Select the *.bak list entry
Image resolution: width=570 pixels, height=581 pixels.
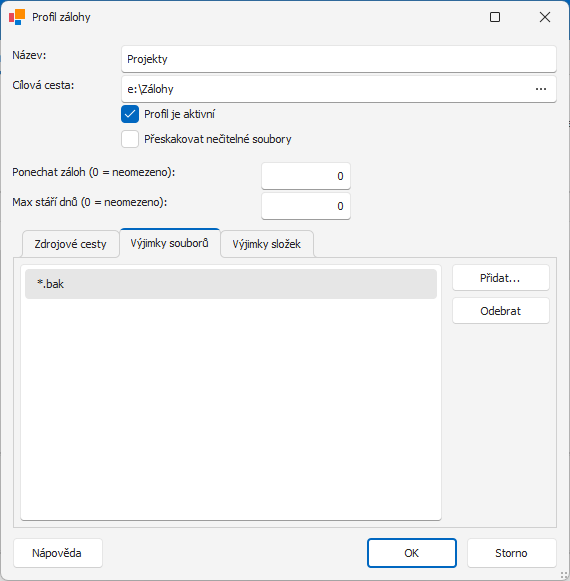coord(231,284)
